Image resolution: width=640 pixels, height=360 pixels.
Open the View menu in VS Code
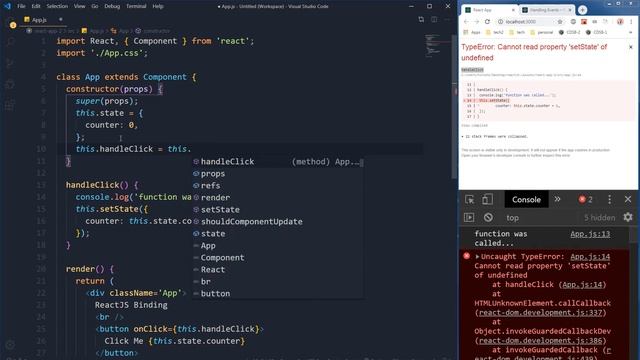point(80,6)
